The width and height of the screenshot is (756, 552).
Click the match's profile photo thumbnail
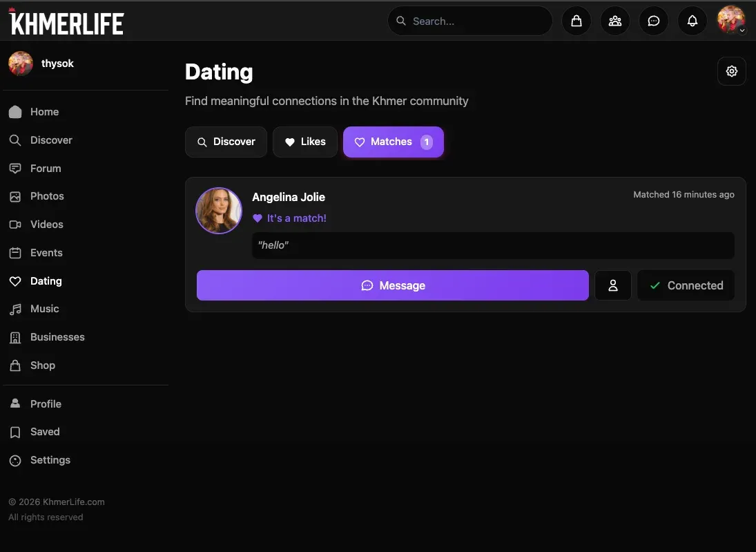pyautogui.click(x=219, y=211)
